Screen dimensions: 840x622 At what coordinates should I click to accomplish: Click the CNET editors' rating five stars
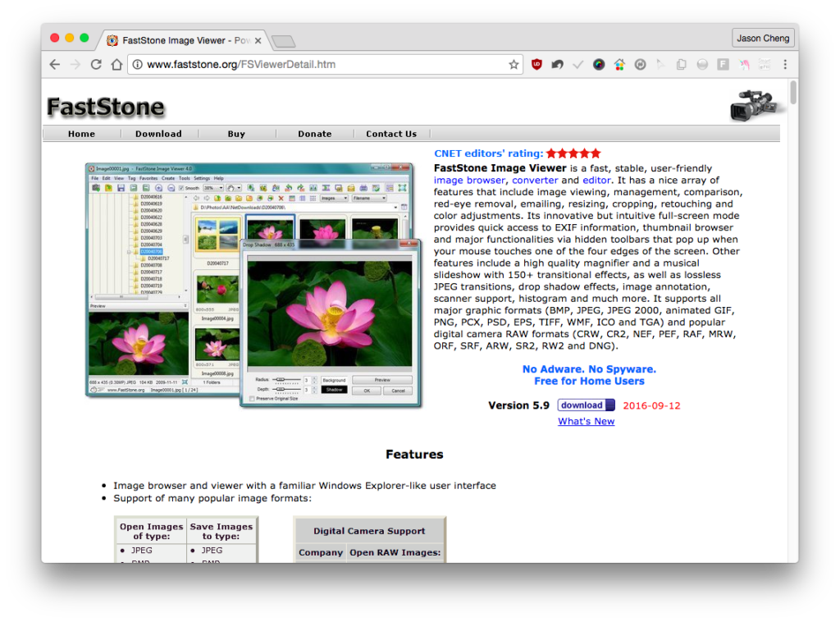[x=573, y=153]
